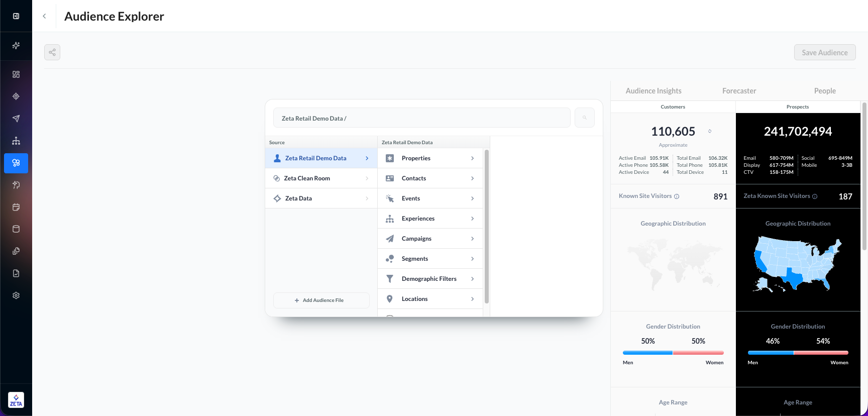Click the Zeta Retail Demo Data search field

(422, 118)
